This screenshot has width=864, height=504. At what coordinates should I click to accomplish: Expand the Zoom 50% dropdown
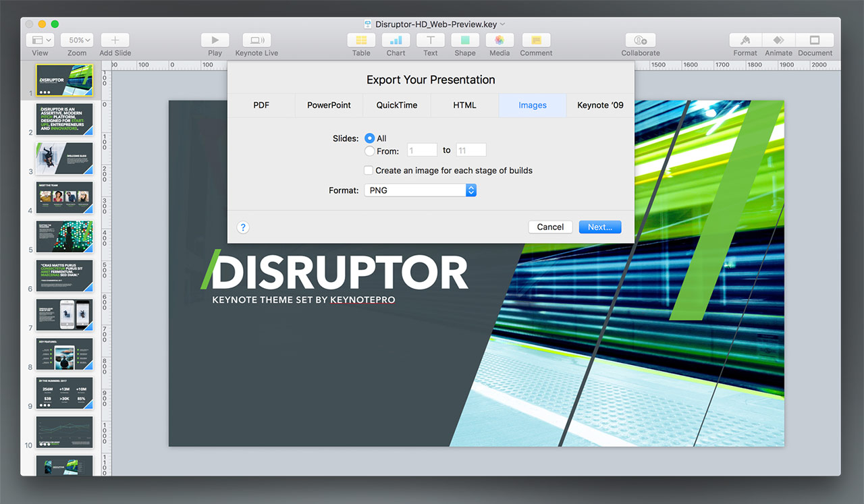tap(77, 40)
